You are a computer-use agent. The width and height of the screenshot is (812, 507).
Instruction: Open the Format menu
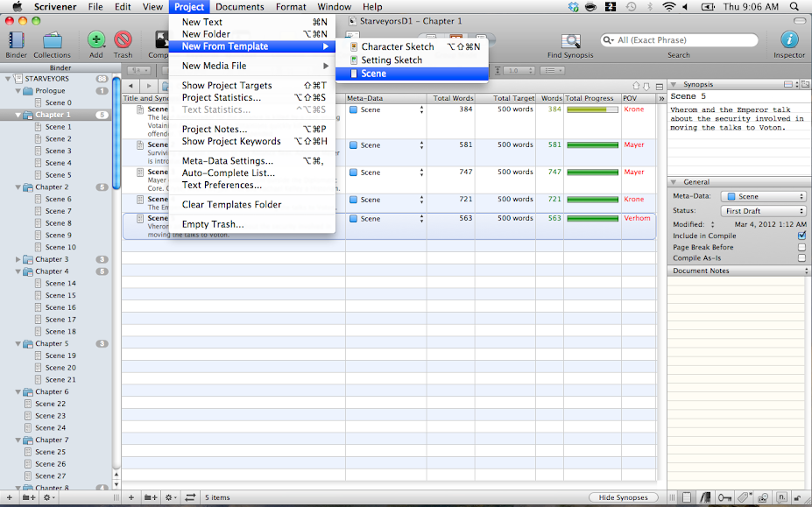[291, 7]
